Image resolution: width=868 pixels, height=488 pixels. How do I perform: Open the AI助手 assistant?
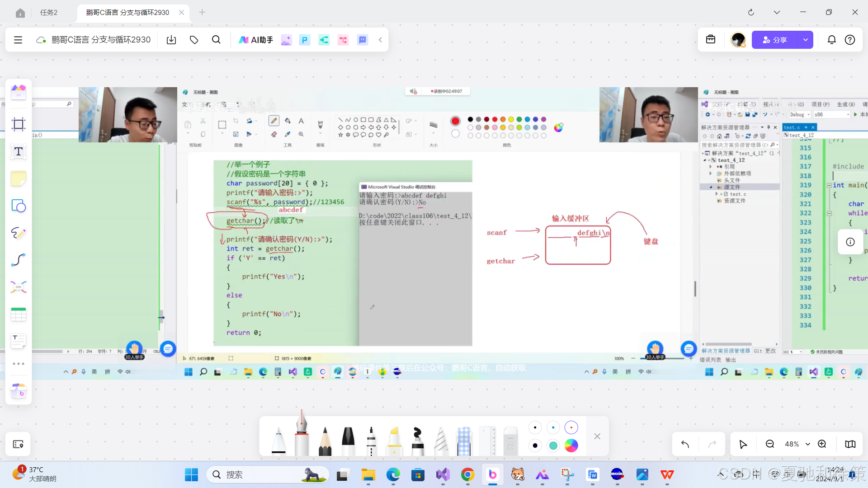[256, 40]
